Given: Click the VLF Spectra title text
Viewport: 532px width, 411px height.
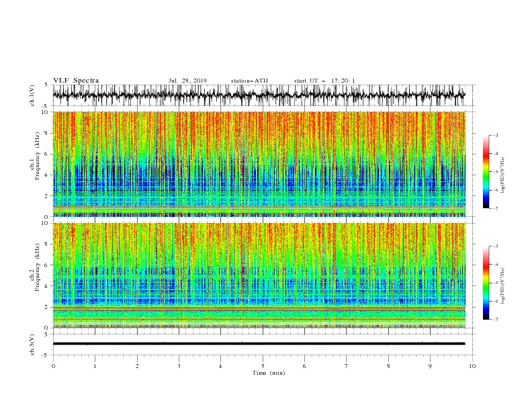Looking at the screenshot, I should pyautogui.click(x=76, y=81).
